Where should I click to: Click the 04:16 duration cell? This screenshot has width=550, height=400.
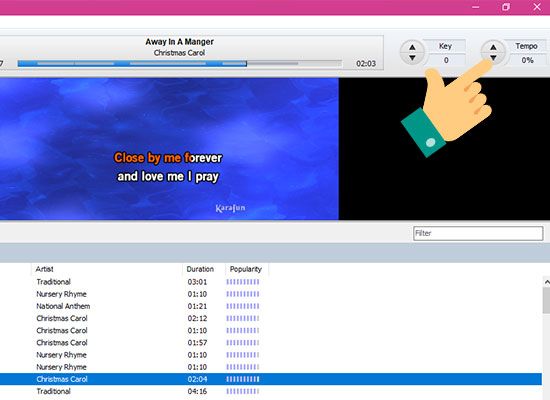(197, 391)
